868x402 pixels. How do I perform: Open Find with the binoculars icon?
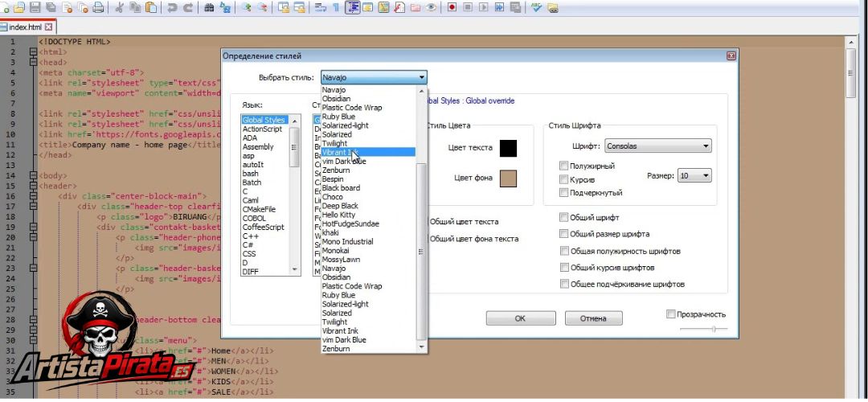click(x=209, y=8)
